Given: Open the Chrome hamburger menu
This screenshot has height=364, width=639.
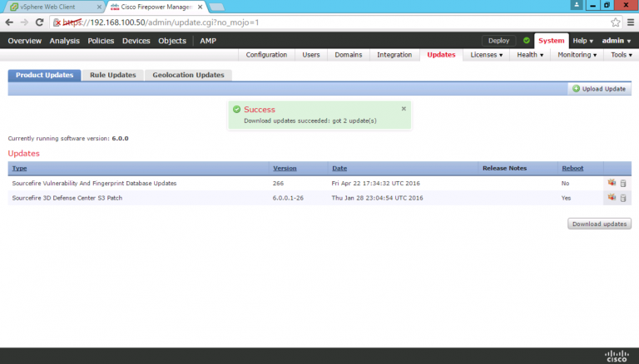Looking at the screenshot, I should tap(631, 22).
